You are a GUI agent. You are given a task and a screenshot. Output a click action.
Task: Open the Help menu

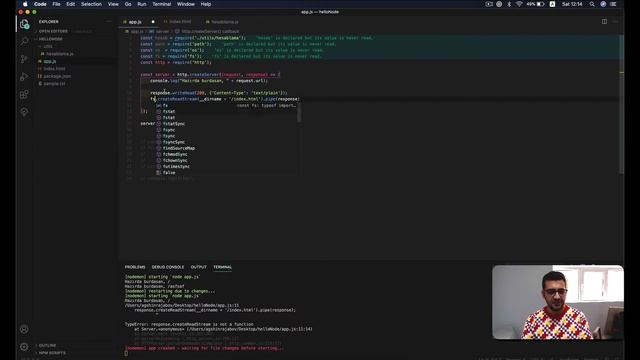(206, 4)
